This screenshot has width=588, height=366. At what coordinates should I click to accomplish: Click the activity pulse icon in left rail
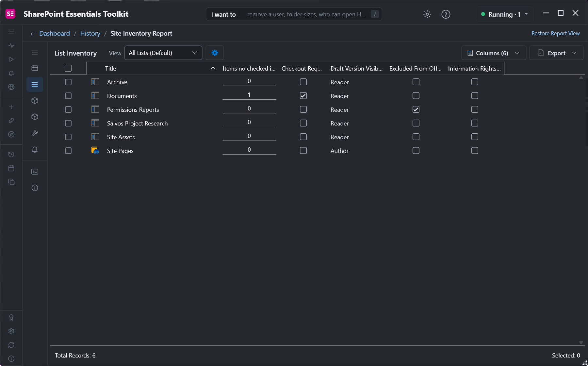(11, 46)
